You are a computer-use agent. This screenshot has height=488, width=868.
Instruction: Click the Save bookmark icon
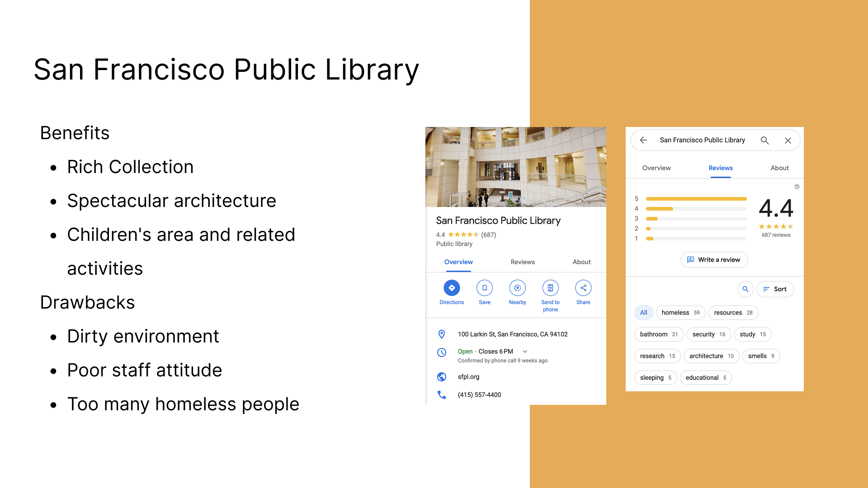(485, 288)
